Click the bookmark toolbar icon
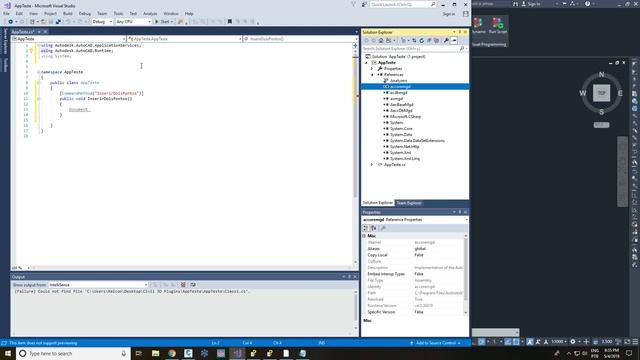Image resolution: width=640 pixels, height=360 pixels. [229, 22]
